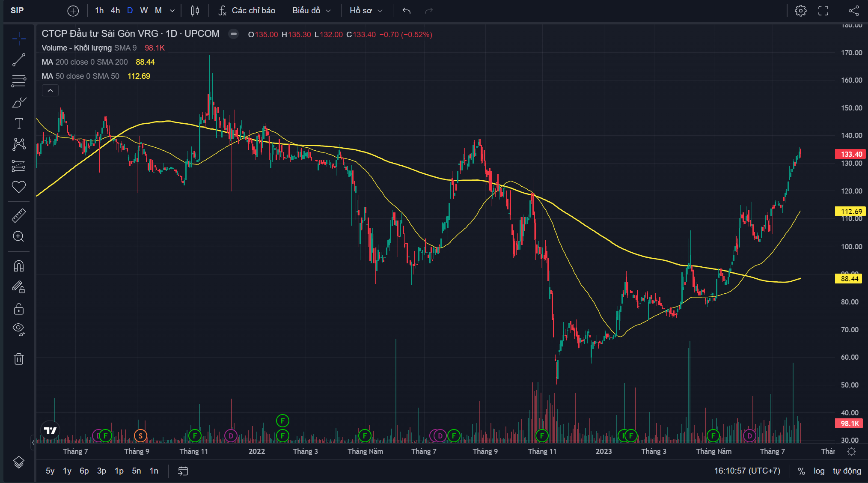Open chart settings gear icon
Viewport: 868px width, 483px height.
point(801,11)
